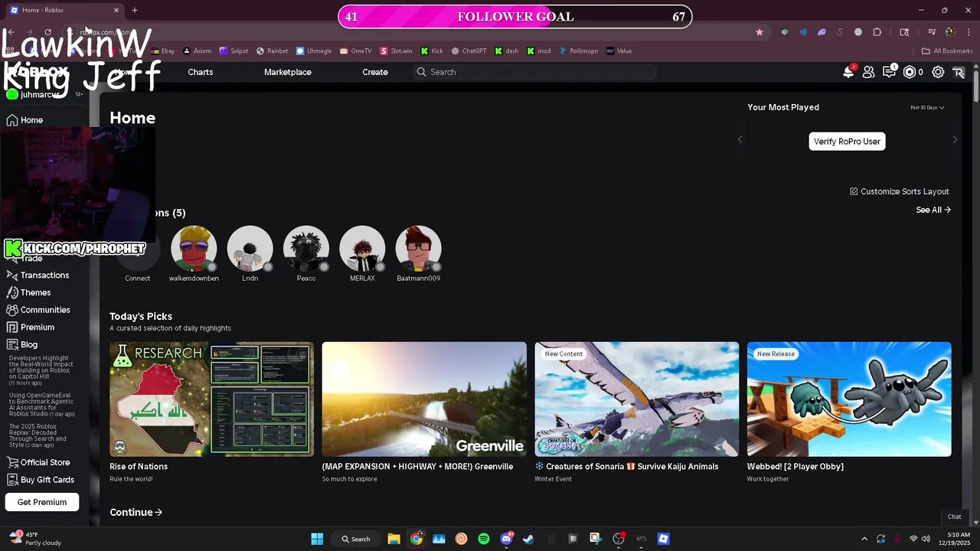Viewport: 980px width, 551px height.
Task: Open Roblox notifications bell
Action: click(x=848, y=72)
